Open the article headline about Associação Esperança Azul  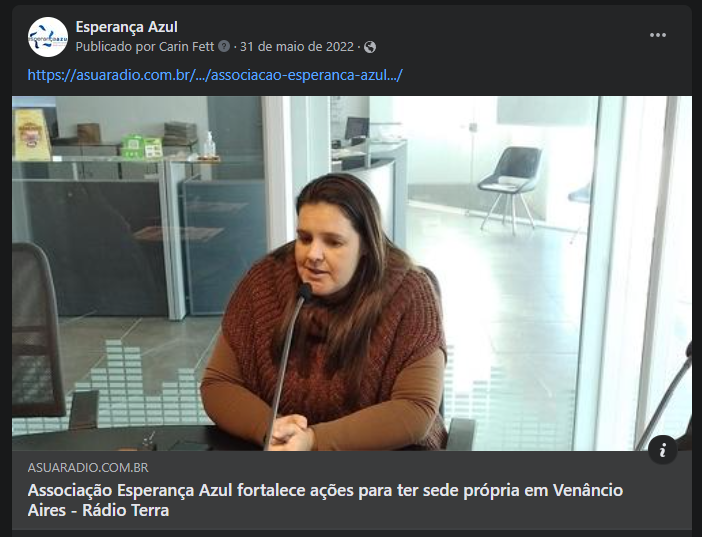pyautogui.click(x=325, y=500)
